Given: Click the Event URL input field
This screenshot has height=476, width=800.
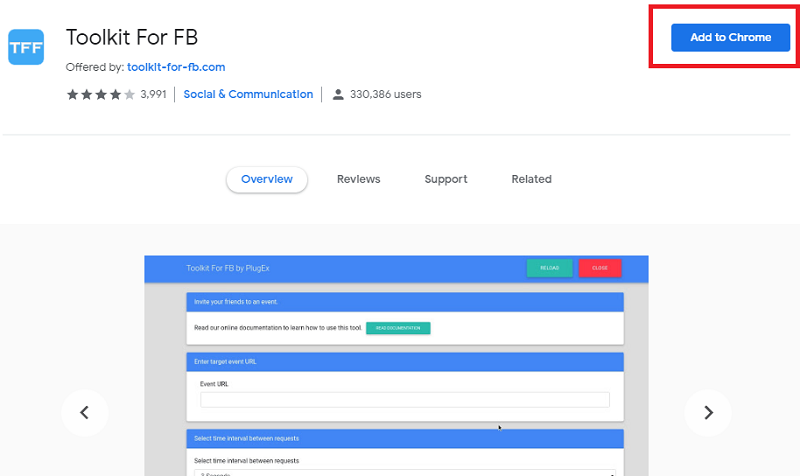Looking at the screenshot, I should coord(405,399).
